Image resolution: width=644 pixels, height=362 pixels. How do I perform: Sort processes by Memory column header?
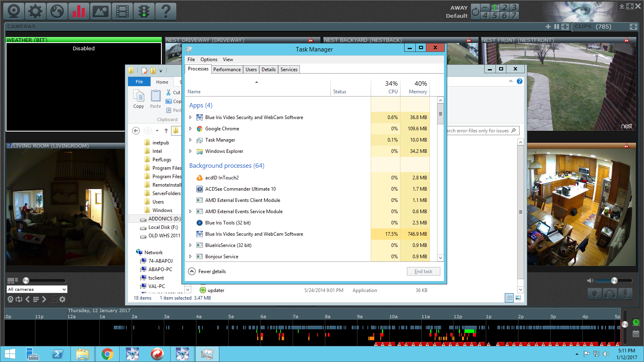pyautogui.click(x=415, y=87)
